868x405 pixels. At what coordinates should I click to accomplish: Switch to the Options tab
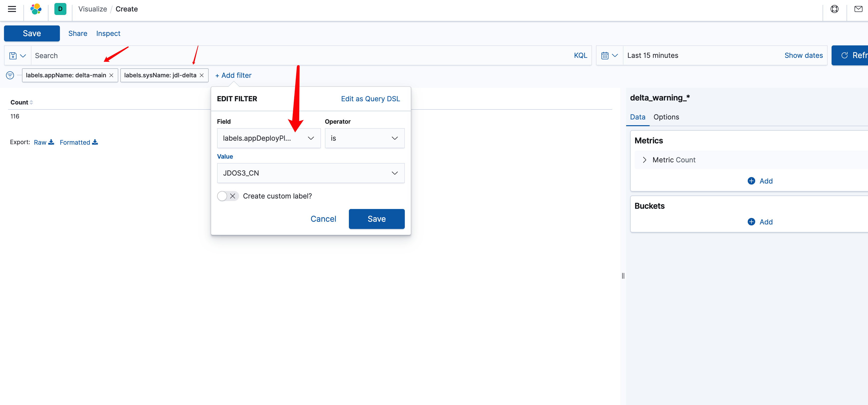666,117
